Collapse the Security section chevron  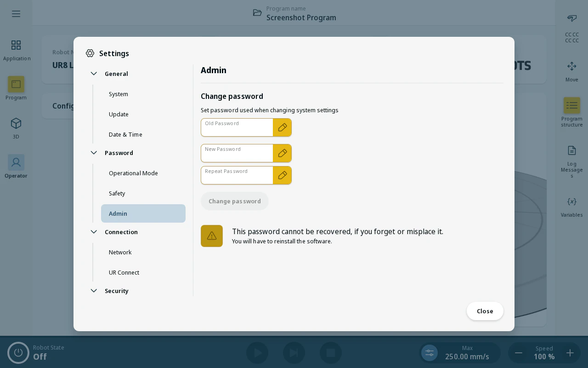(94, 291)
